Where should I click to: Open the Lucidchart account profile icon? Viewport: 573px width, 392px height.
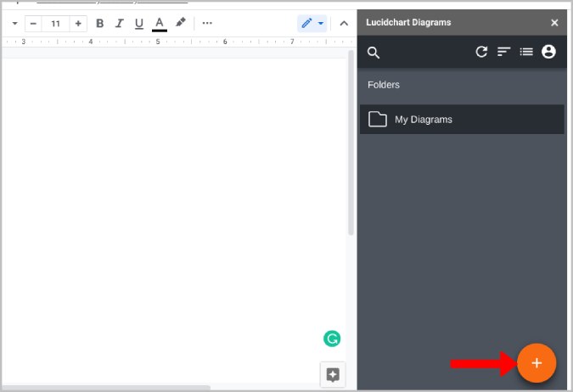[x=548, y=52]
